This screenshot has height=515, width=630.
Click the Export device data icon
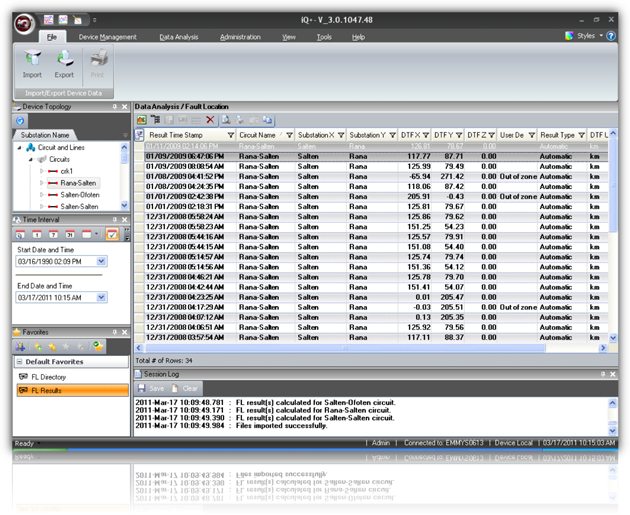coord(64,58)
